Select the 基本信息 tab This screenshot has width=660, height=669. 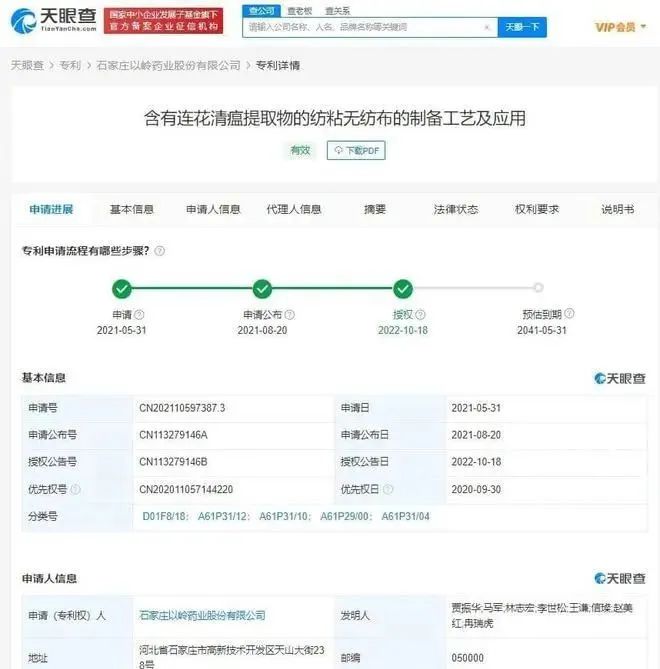pos(131,209)
